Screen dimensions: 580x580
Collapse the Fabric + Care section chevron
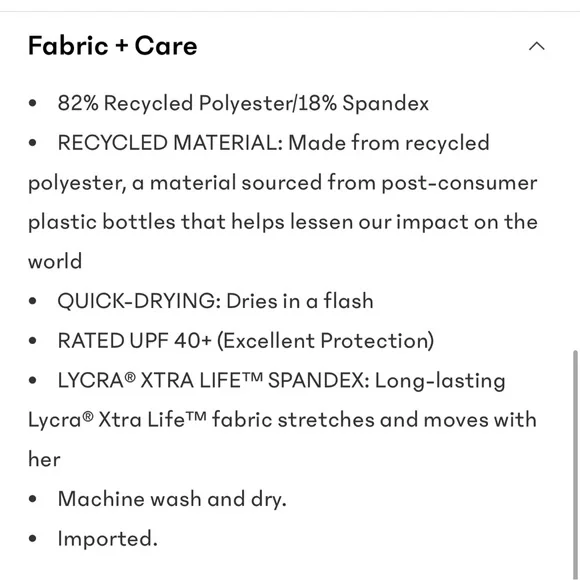(x=536, y=46)
